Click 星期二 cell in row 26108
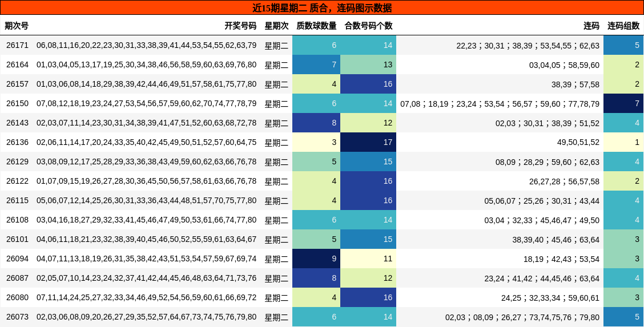This screenshot has width=644, height=327. point(276,220)
